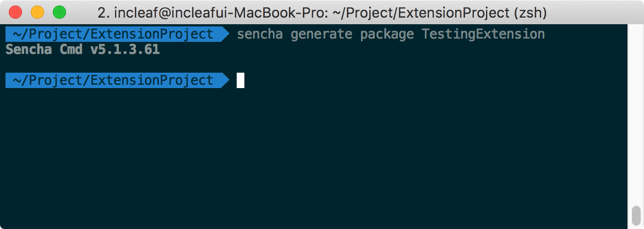The width and height of the screenshot is (644, 229).
Task: Click the yellow minimize window button
Action: click(37, 12)
